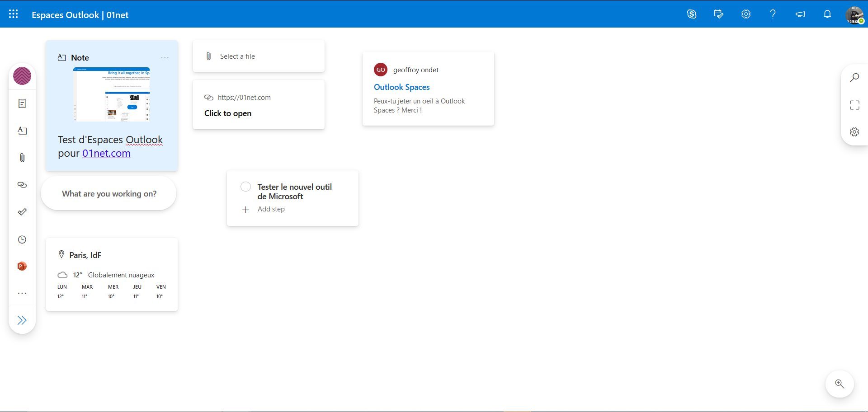Add a task using sidebar checkmark icon
Image resolution: width=868 pixels, height=412 pixels.
point(22,212)
